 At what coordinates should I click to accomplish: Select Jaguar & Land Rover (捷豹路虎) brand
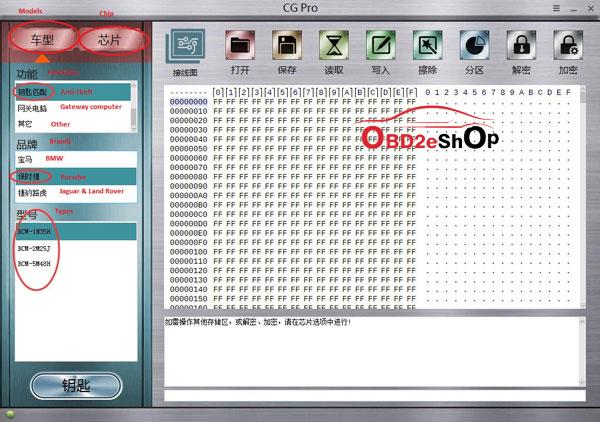click(x=76, y=193)
